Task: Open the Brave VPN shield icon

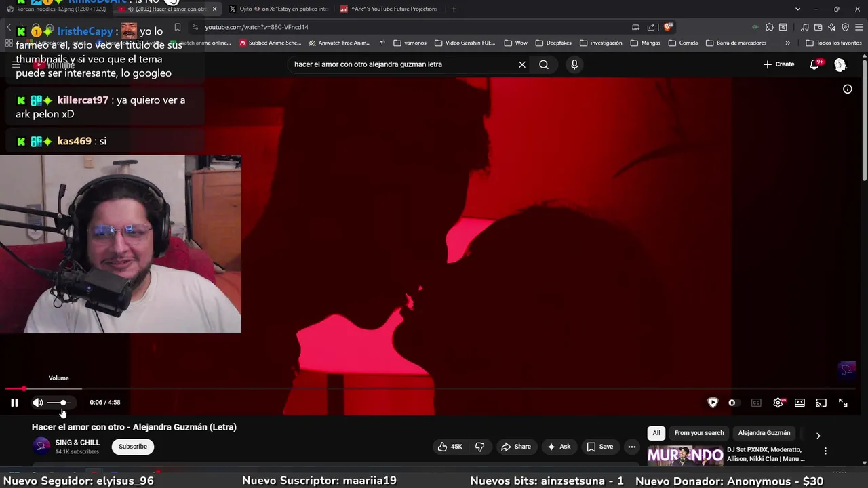Action: [846, 27]
